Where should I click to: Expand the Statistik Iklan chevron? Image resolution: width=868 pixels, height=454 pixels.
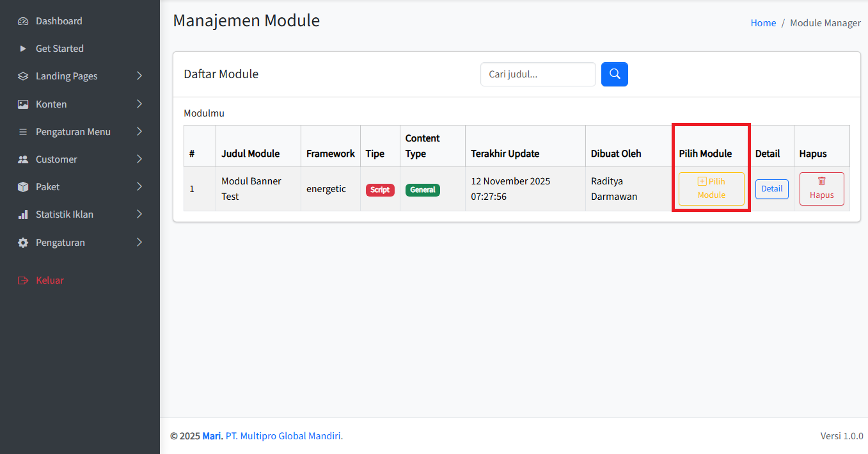tap(139, 215)
